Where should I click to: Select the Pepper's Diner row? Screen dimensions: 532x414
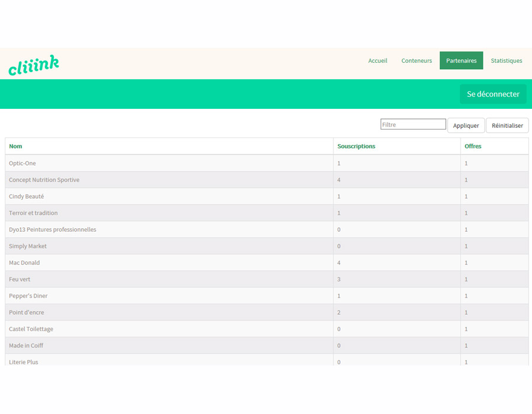28,296
